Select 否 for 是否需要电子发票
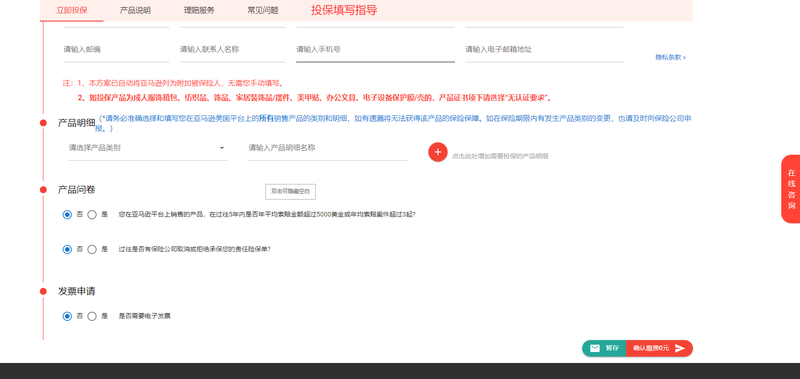The image size is (800, 379). click(x=67, y=316)
